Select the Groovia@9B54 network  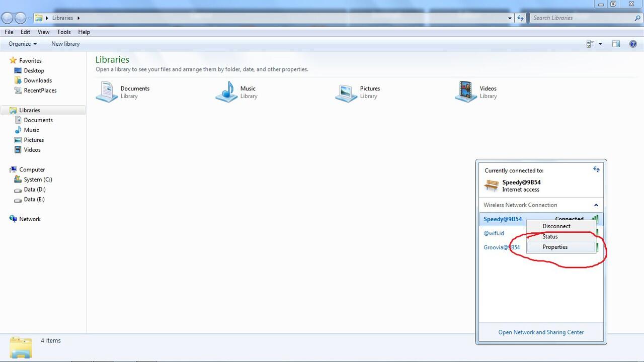point(502,247)
